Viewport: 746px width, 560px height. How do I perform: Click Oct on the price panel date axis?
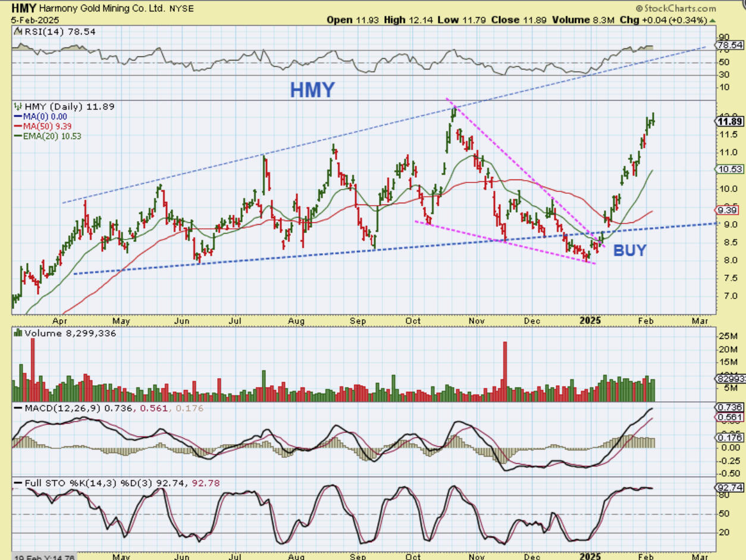pyautogui.click(x=413, y=322)
